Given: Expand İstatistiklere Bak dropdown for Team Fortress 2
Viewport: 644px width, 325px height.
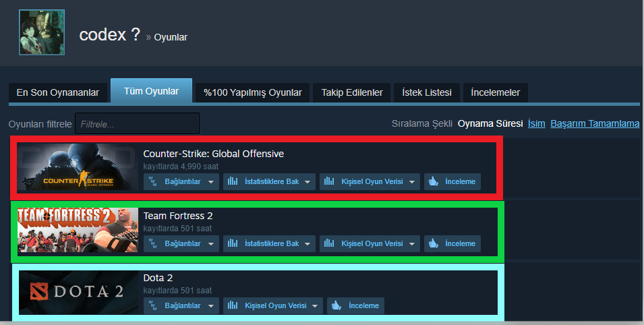Looking at the screenshot, I should (x=269, y=243).
